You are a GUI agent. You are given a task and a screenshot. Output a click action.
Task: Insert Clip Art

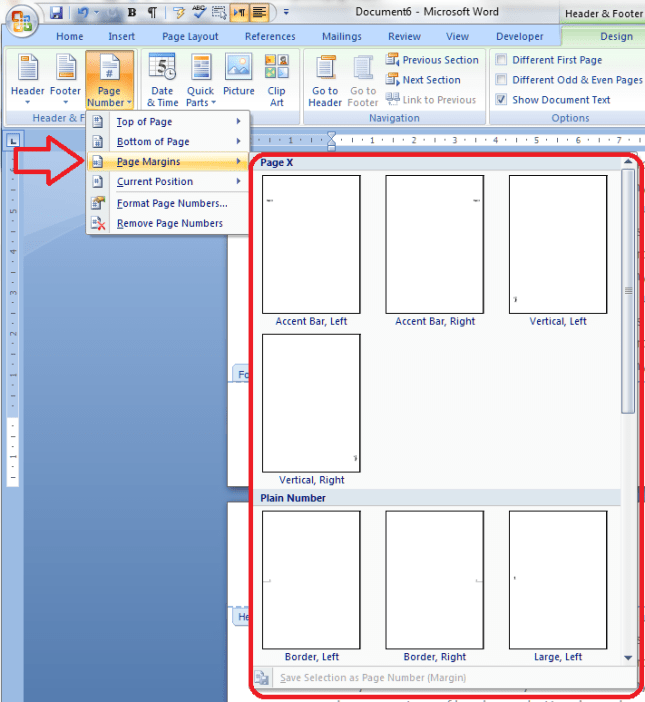pyautogui.click(x=277, y=80)
